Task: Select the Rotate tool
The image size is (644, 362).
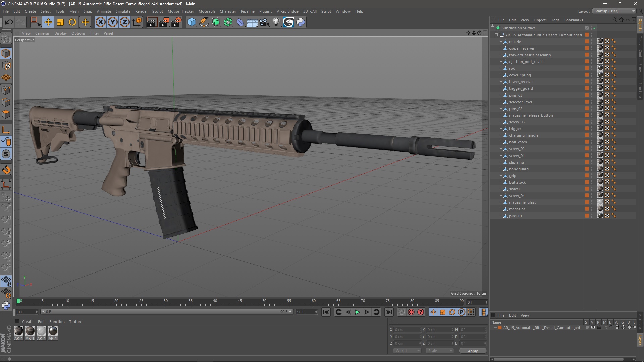Action: click(72, 22)
